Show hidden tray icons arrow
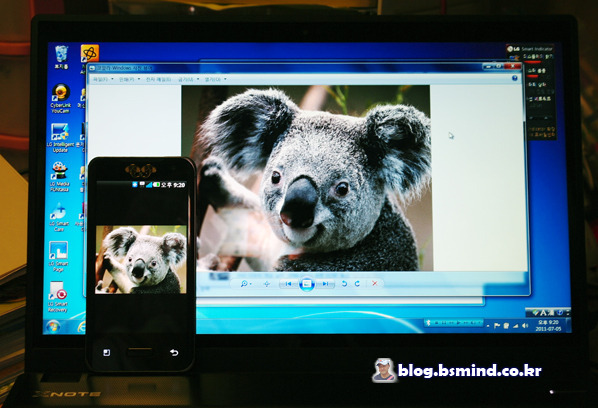Image resolution: width=598 pixels, height=408 pixels. (x=488, y=326)
